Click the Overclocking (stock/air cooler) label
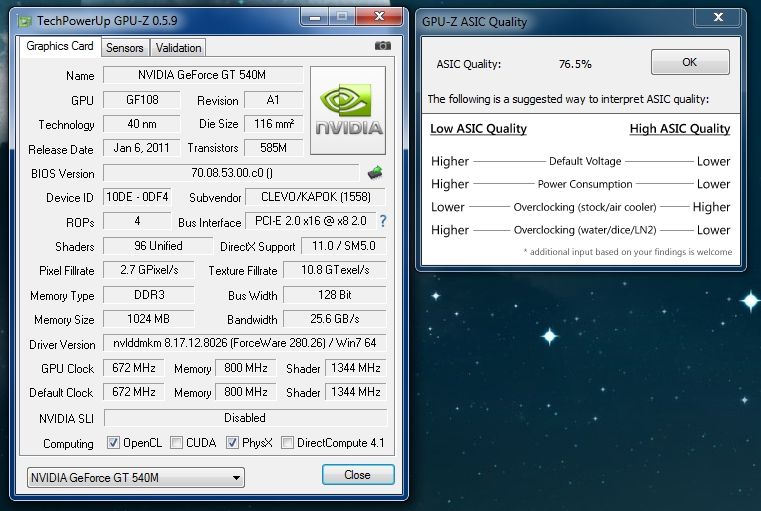Screen dimensions: 761x511 click(585, 207)
